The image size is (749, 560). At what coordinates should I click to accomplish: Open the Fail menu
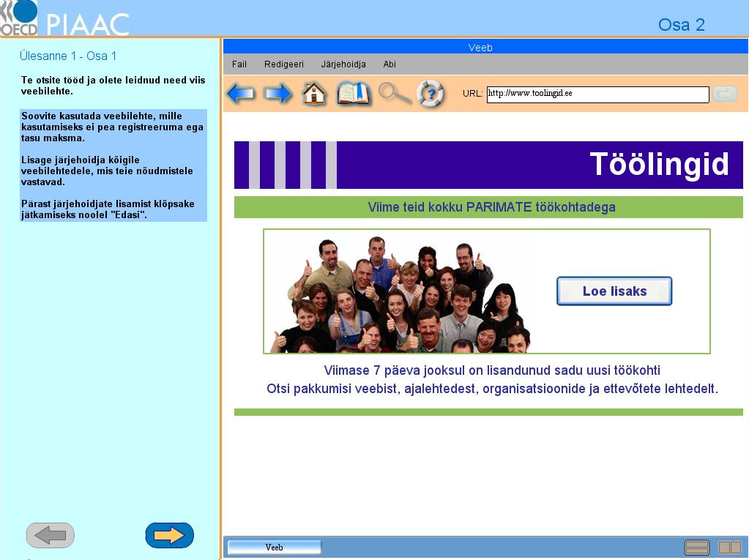click(239, 64)
